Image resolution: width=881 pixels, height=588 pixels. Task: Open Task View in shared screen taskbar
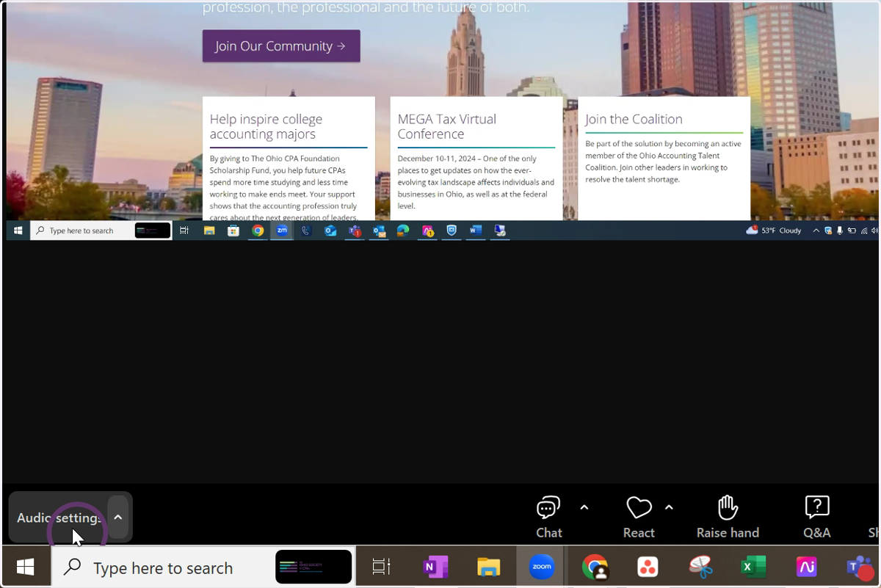tap(184, 231)
